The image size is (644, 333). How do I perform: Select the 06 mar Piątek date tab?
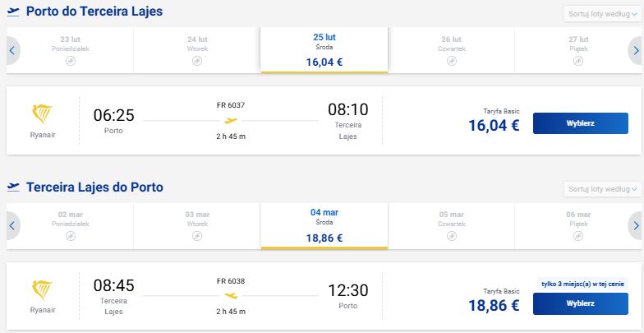(x=578, y=225)
